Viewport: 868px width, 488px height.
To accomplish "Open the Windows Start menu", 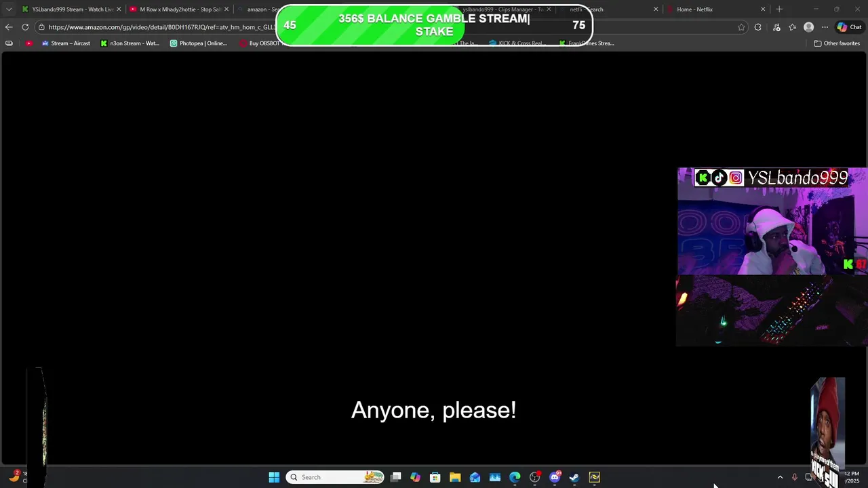I will [274, 477].
